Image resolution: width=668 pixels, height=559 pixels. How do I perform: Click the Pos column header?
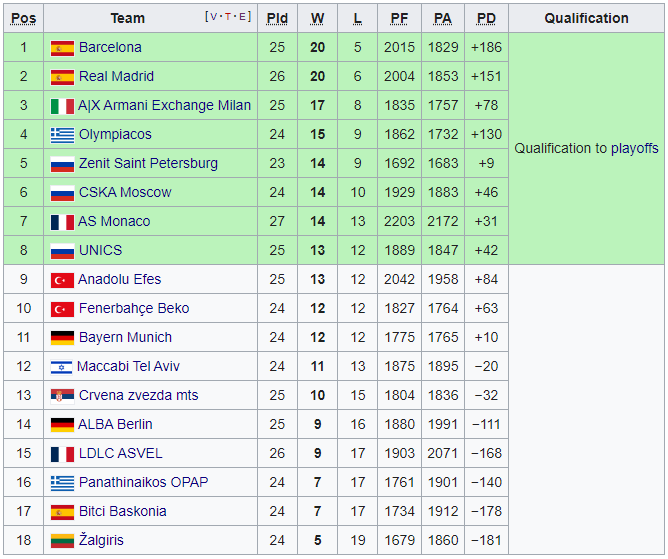[23, 18]
